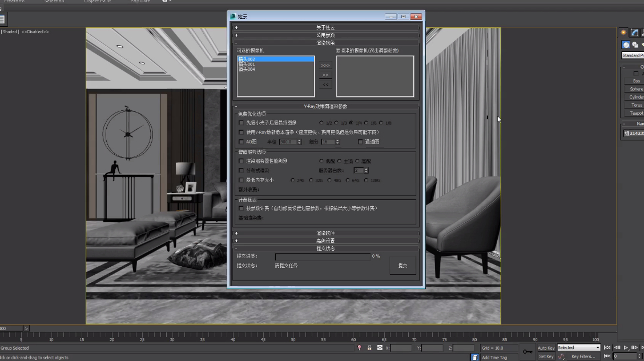Enable 按参数计费 checkbox

point(241,208)
